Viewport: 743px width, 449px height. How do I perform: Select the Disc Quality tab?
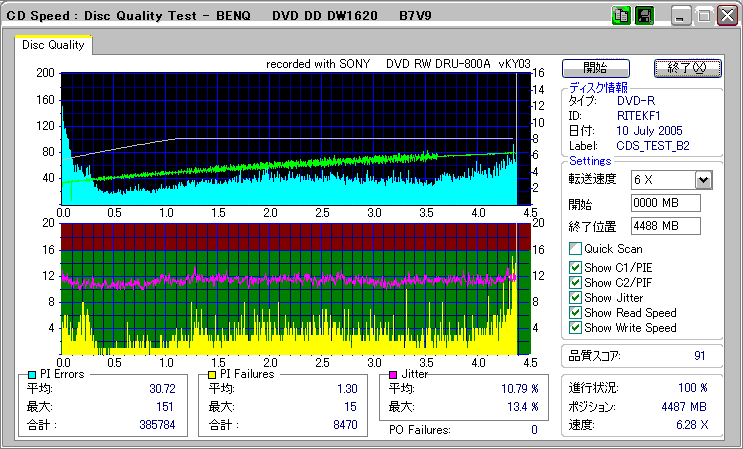tap(53, 45)
